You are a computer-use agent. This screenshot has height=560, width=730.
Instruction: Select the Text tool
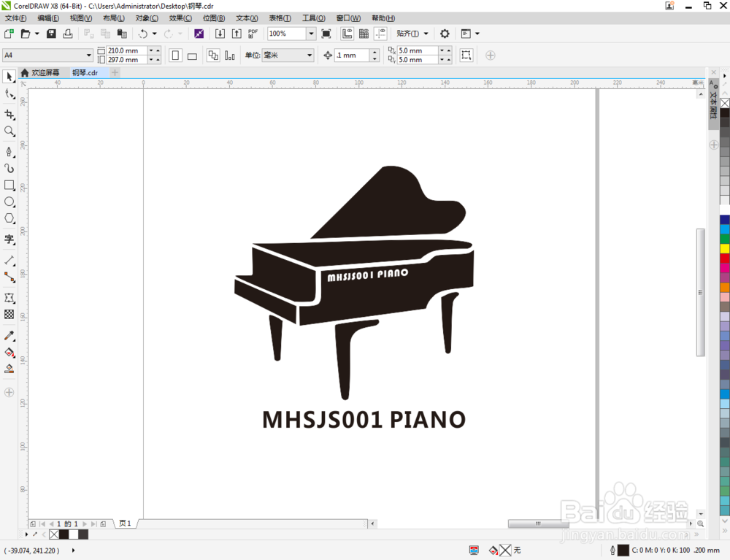pos(9,239)
